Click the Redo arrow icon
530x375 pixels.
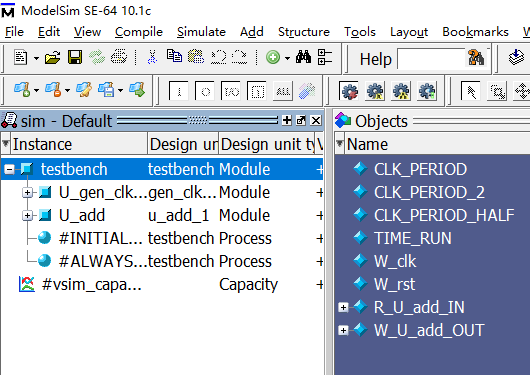coord(240,57)
